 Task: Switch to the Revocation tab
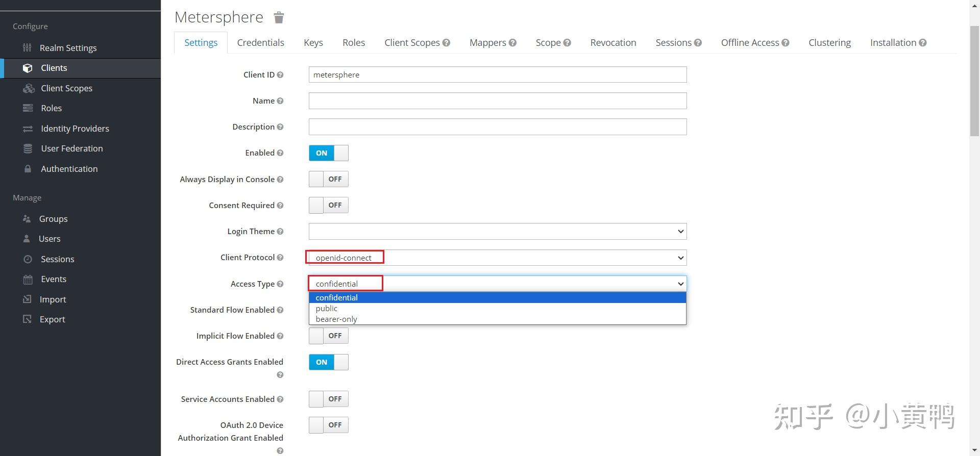[x=613, y=43]
